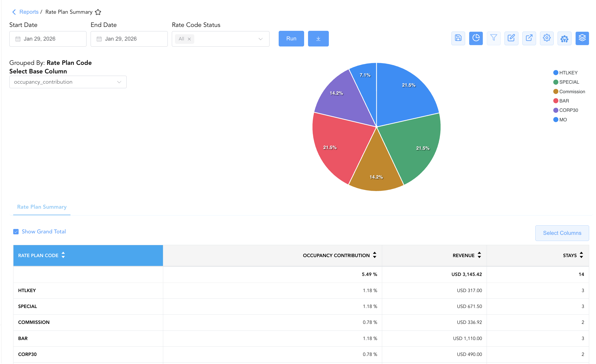Open report in new window icon
Image resolution: width=596 pixels, height=364 pixels.
click(529, 38)
